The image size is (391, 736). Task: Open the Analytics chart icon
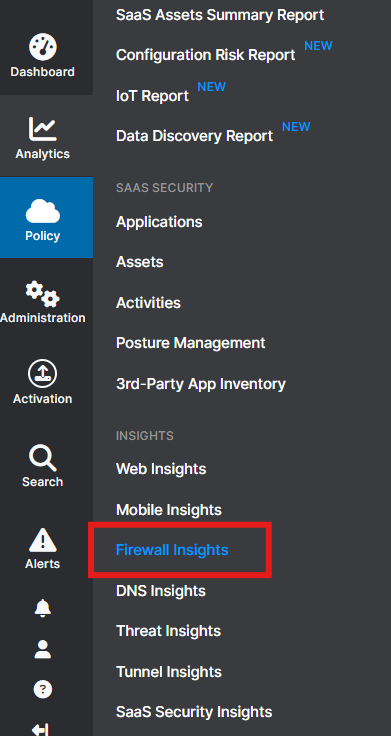(43, 129)
